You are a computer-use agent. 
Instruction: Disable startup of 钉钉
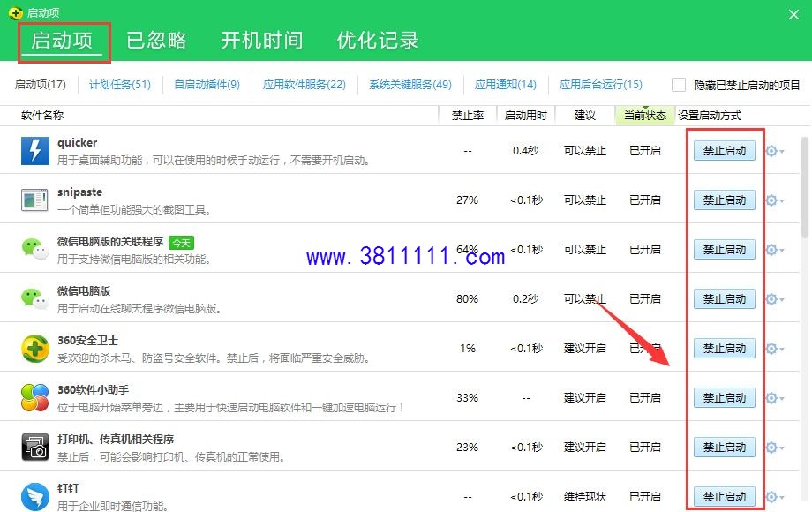pos(724,496)
